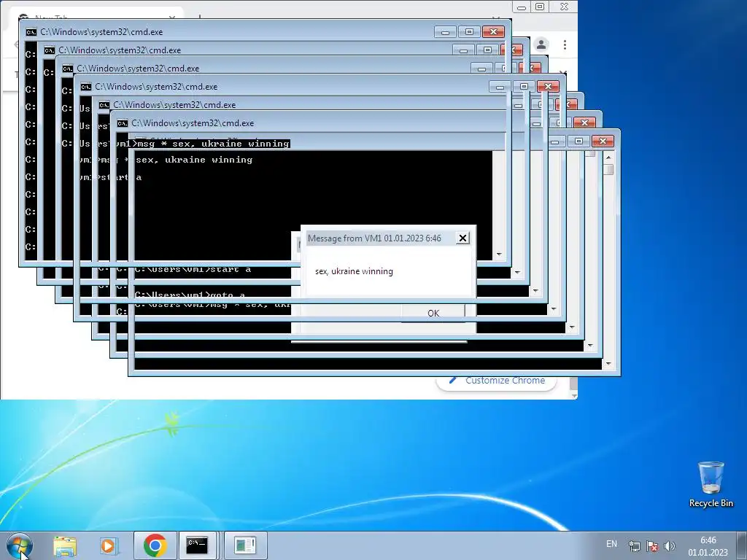This screenshot has width=747, height=560.
Task: Click the 'msg * sex, ukraine winning' command line
Action: (x=213, y=144)
